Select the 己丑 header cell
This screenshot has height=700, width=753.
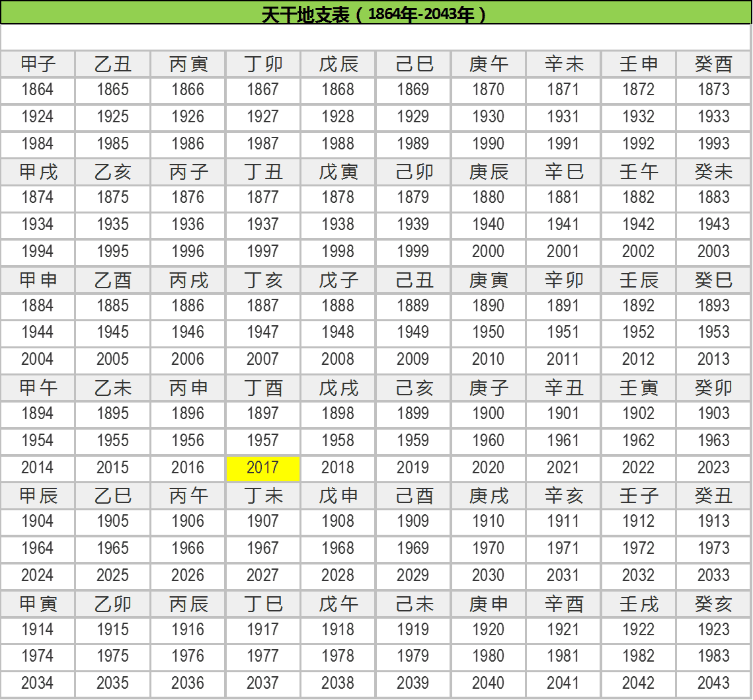(413, 280)
